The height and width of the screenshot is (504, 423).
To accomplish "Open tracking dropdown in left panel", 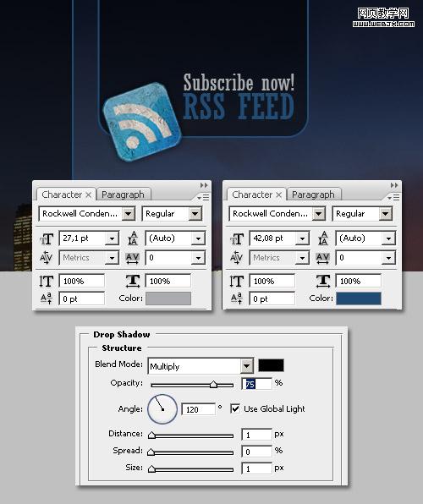I will pyautogui.click(x=198, y=258).
